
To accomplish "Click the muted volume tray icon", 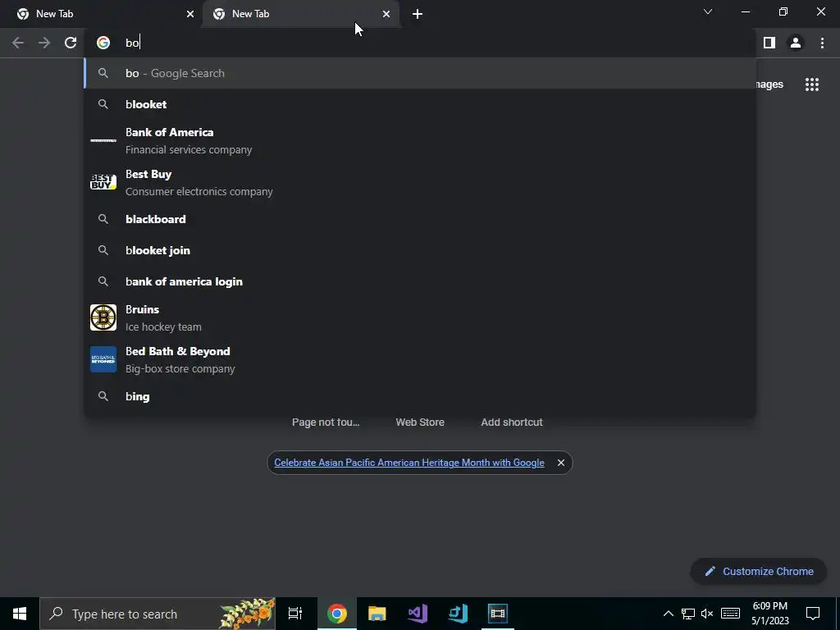I will tap(707, 614).
